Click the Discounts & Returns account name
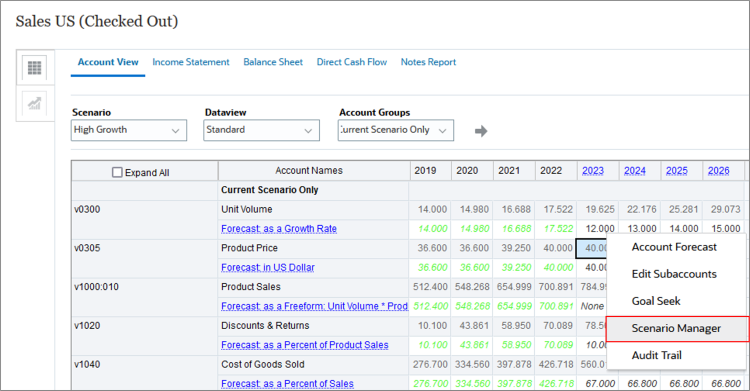The height and width of the screenshot is (391, 750). tap(265, 326)
